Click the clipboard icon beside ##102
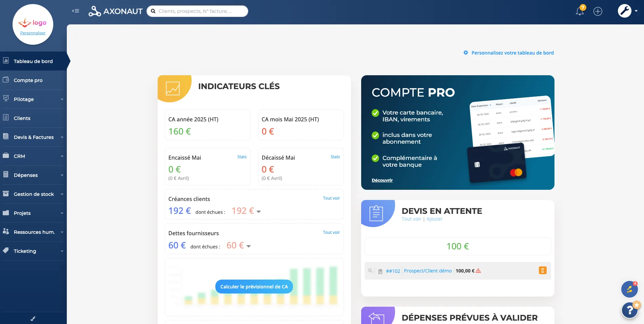Viewport: 644px width, 324px height. click(x=380, y=271)
